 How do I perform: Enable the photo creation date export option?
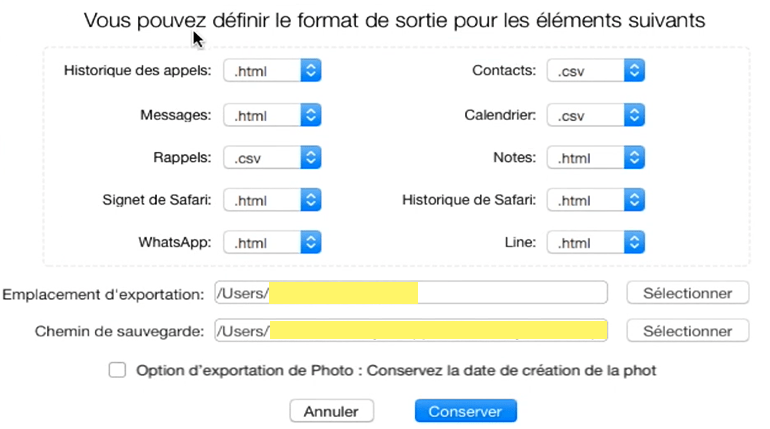117,370
